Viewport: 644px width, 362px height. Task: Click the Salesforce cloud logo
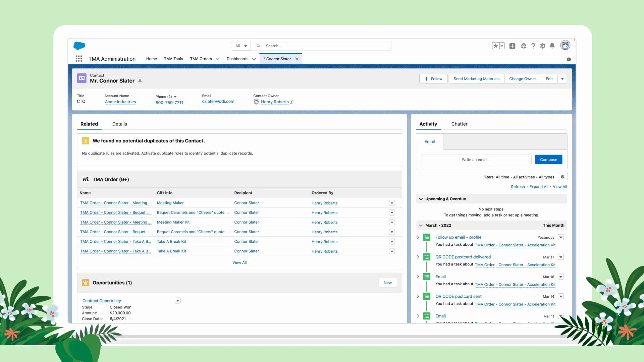[x=79, y=46]
